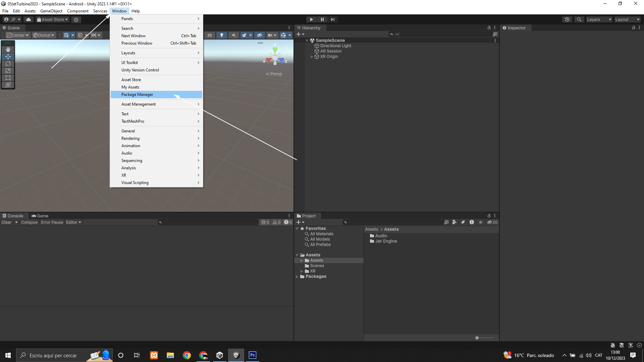Viewport: 644px width, 362px height.
Task: Open the Jet Engine folder
Action: point(386,241)
